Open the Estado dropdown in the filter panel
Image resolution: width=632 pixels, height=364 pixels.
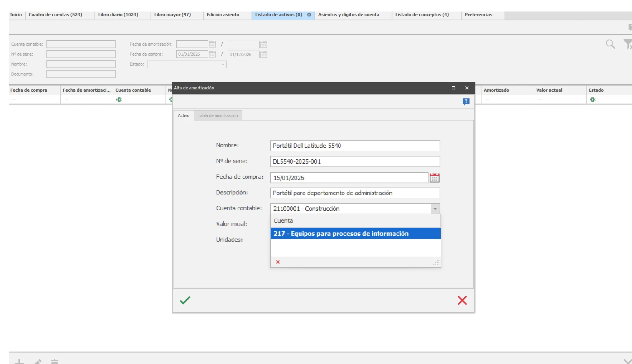pos(223,64)
